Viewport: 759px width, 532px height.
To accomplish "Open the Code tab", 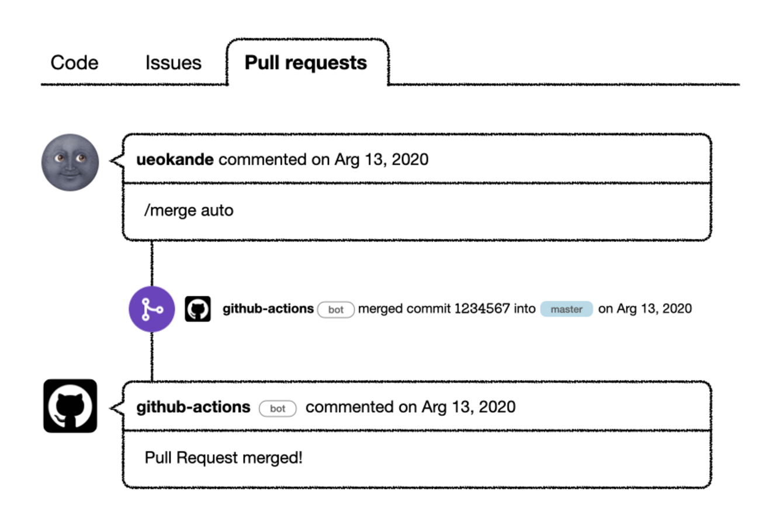I will (74, 62).
